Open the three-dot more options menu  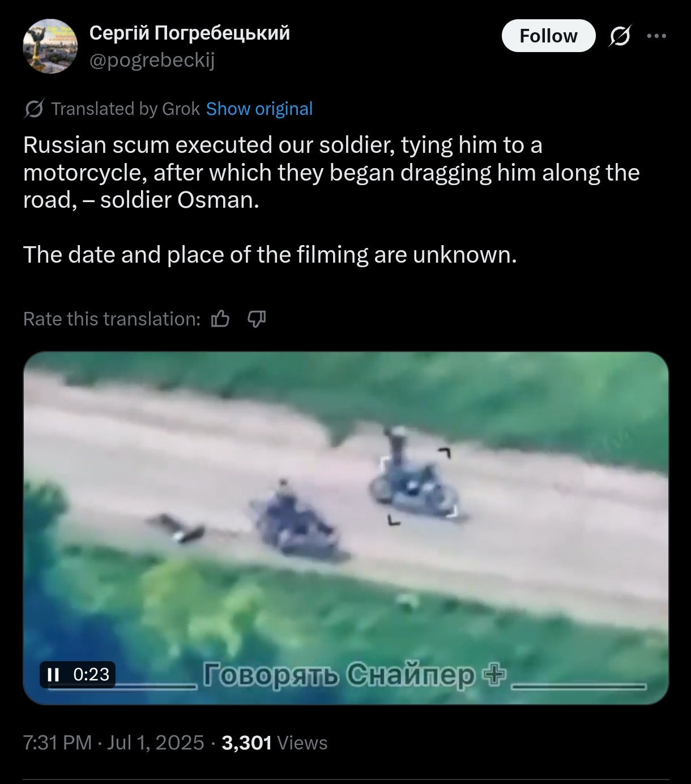pyautogui.click(x=656, y=36)
